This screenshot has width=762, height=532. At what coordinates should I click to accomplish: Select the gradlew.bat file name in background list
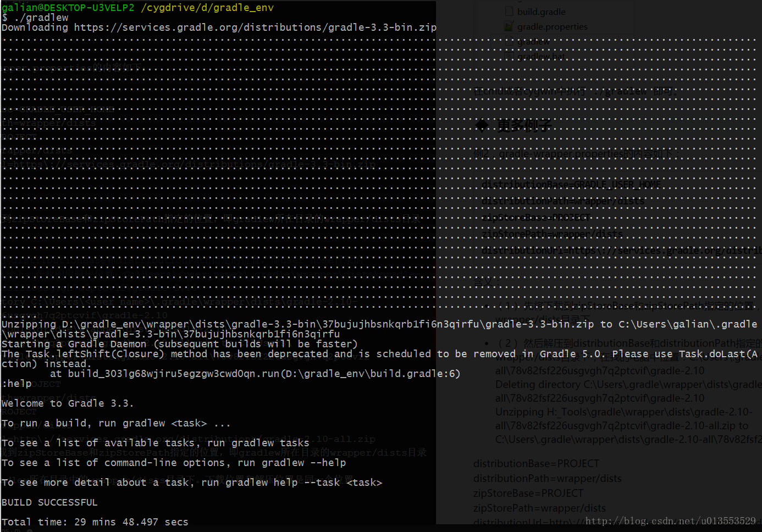(541, 57)
